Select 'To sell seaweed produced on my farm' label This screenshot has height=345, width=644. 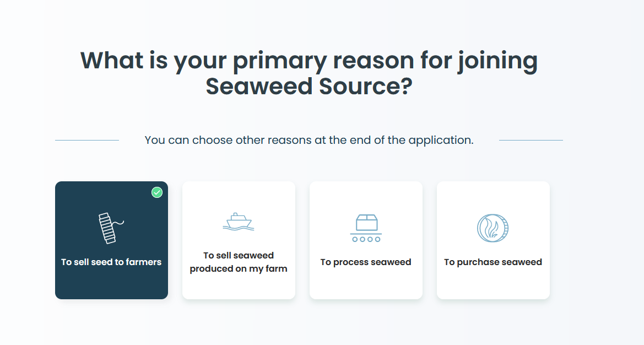point(239,262)
